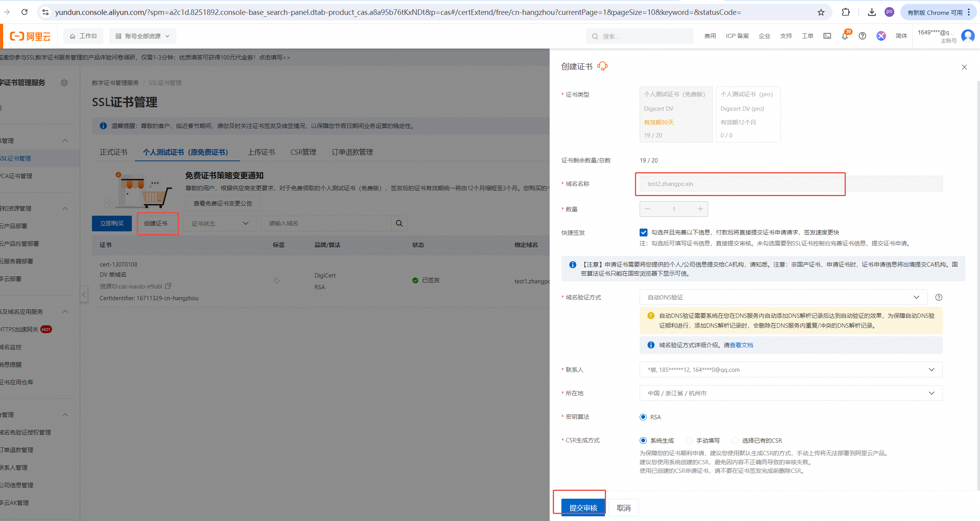980x521 pixels.
Task: Open 账号全部资源 dropdown
Action: click(x=142, y=36)
